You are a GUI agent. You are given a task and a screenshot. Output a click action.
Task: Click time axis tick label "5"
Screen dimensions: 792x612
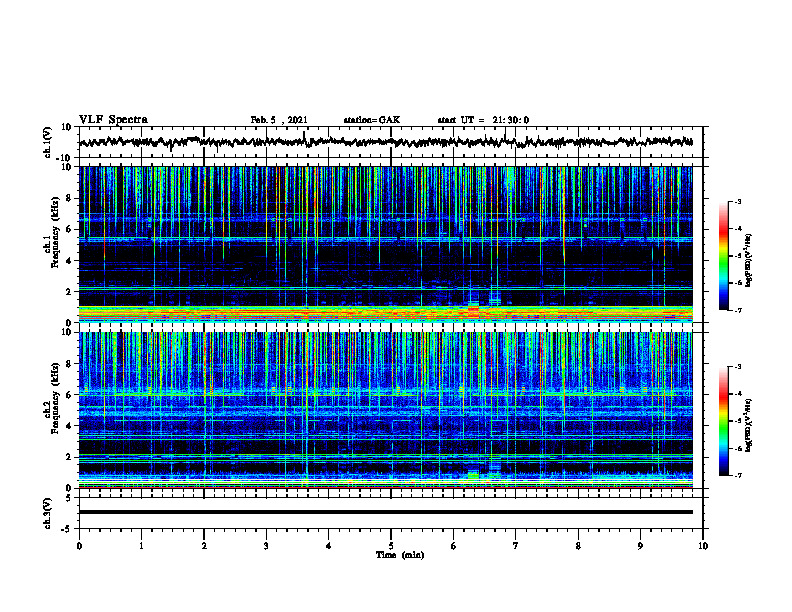[391, 546]
